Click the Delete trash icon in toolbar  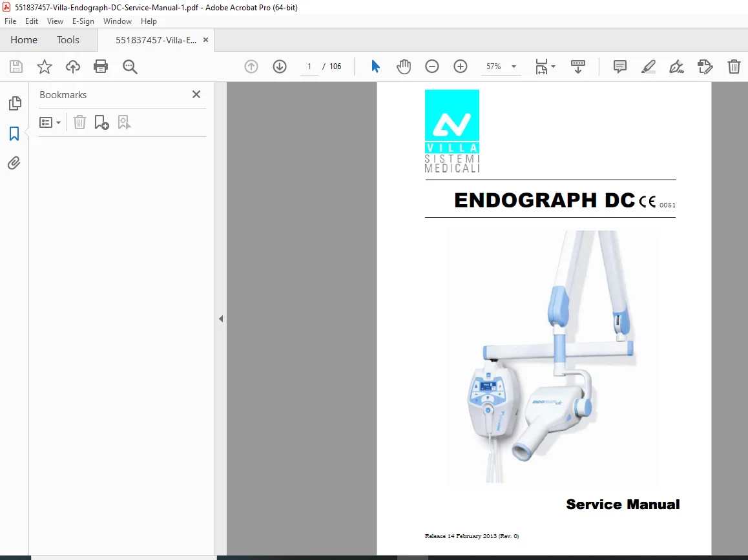(734, 67)
